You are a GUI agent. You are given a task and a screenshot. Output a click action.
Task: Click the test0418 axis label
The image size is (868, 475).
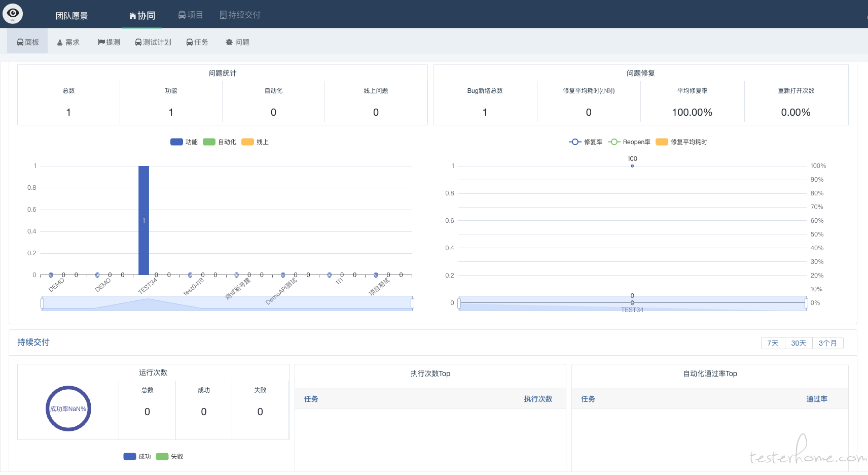click(x=194, y=287)
